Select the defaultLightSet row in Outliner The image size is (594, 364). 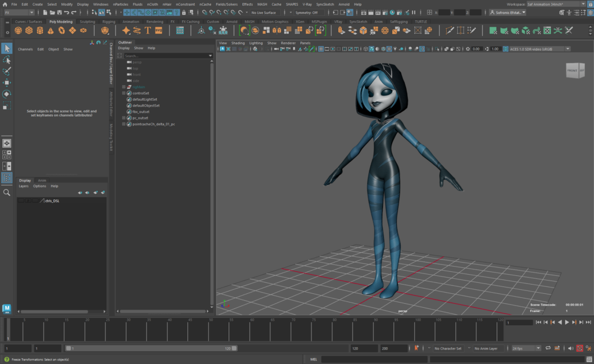pos(144,100)
